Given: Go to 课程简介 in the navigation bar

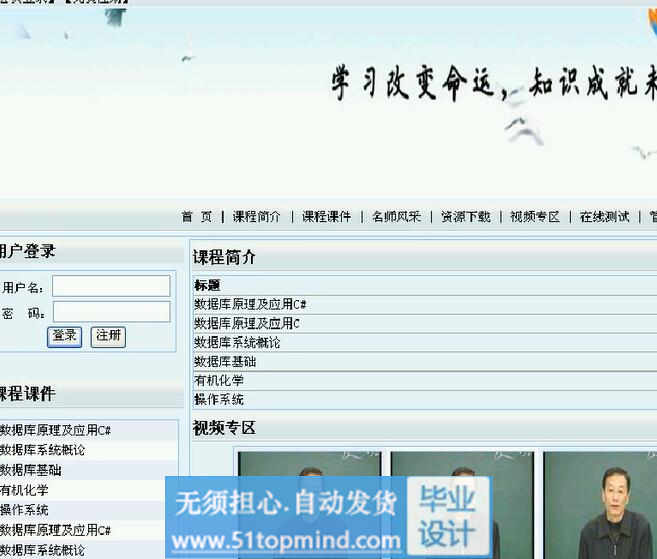Looking at the screenshot, I should click(x=256, y=217).
